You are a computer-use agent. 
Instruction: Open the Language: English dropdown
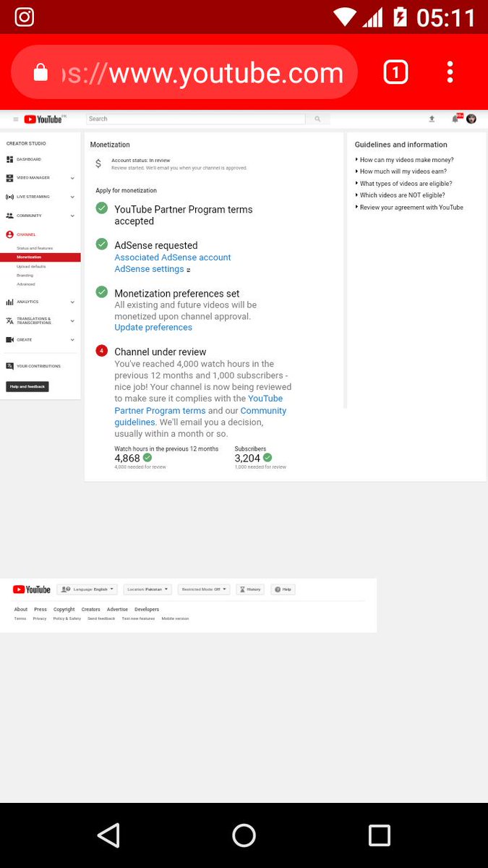click(87, 590)
